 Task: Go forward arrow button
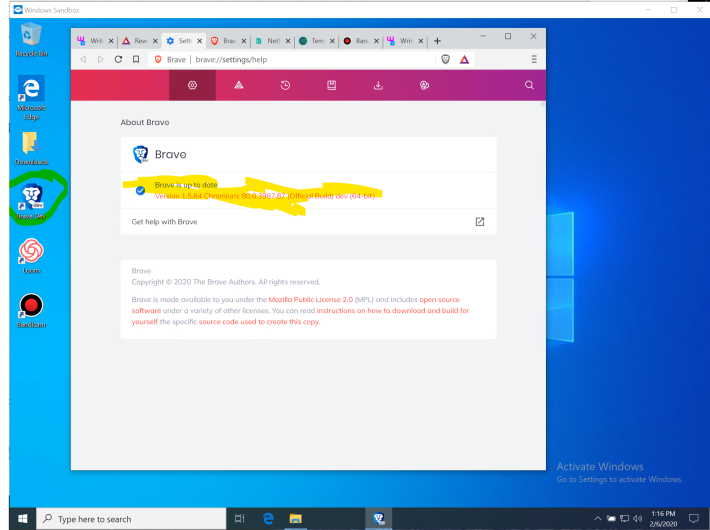101,59
